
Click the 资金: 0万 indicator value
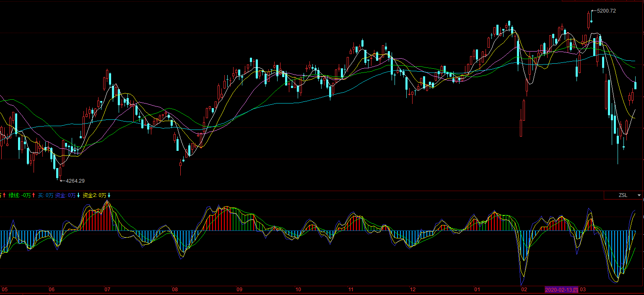click(x=65, y=195)
